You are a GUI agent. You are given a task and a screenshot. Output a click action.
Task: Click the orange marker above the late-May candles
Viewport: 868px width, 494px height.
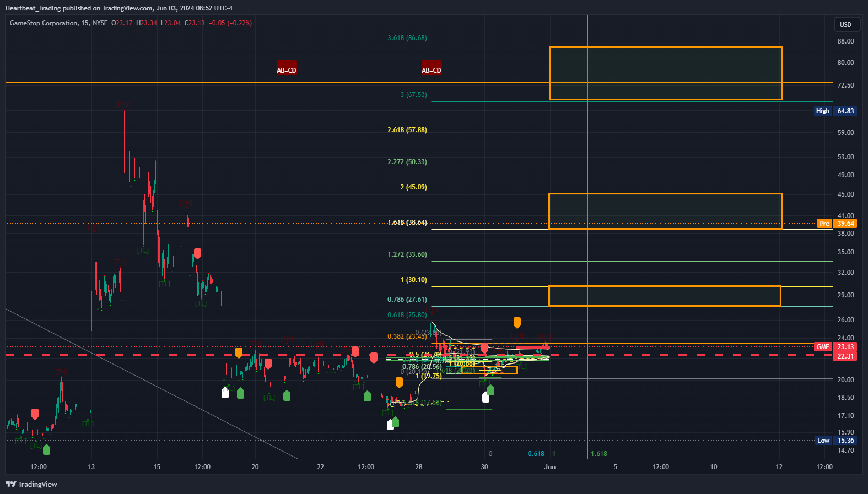(x=517, y=322)
